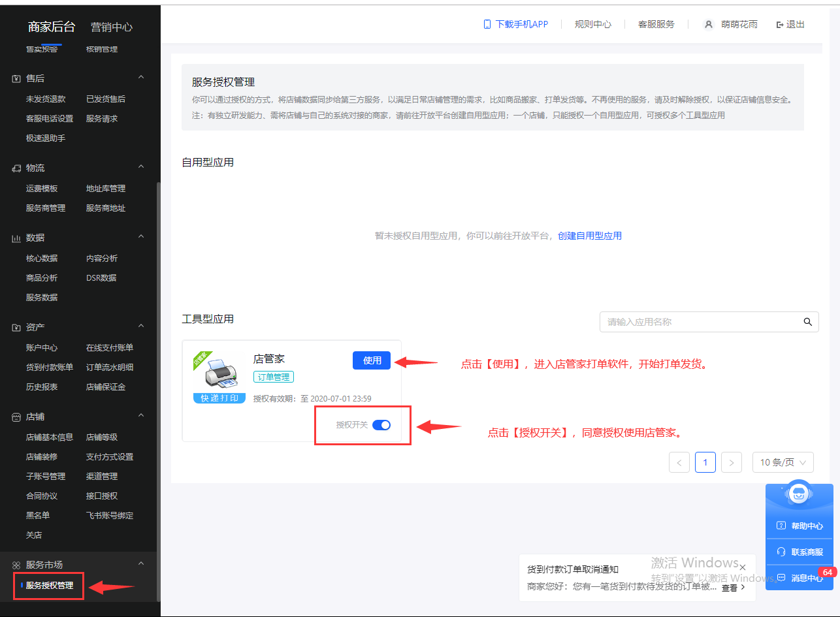Click the blue 使用 button
Image resolution: width=840 pixels, height=617 pixels.
(x=372, y=360)
